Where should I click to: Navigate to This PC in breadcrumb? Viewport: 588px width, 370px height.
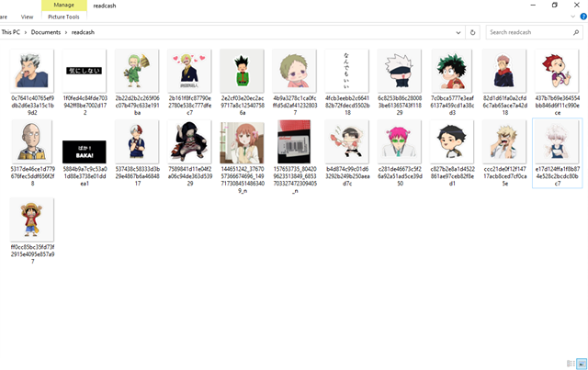coord(10,32)
